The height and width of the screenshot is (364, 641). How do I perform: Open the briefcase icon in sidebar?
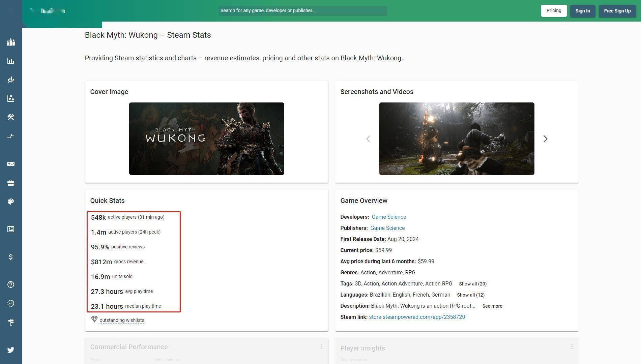tap(11, 183)
